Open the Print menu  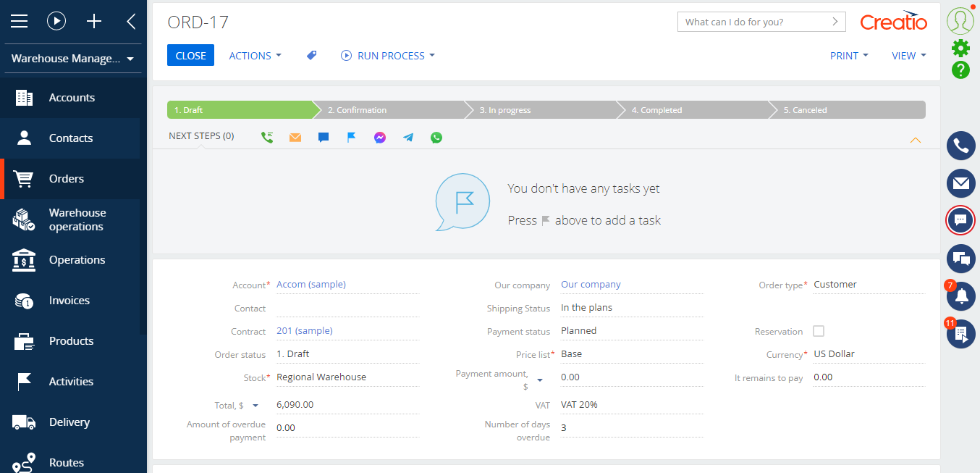[x=848, y=55]
